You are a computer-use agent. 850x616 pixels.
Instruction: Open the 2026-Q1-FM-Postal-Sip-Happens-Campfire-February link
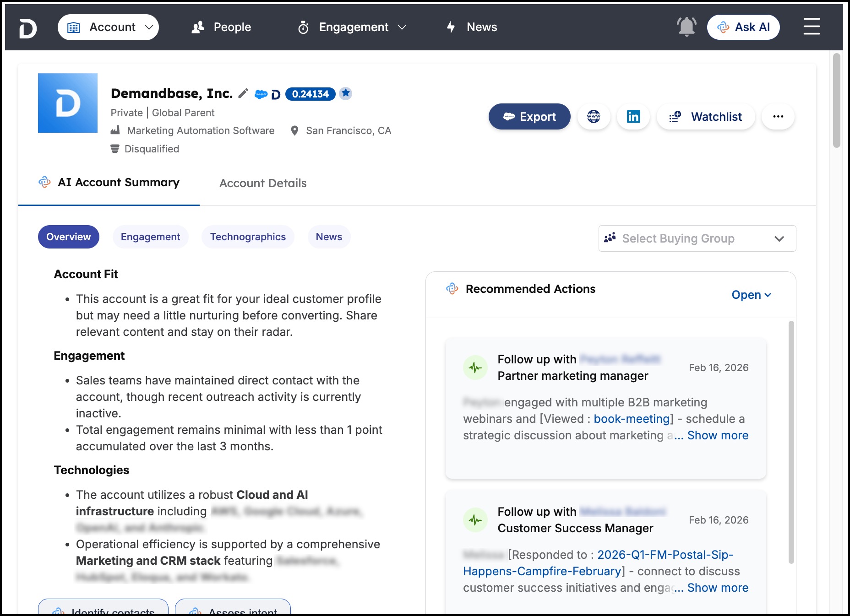pyautogui.click(x=599, y=563)
